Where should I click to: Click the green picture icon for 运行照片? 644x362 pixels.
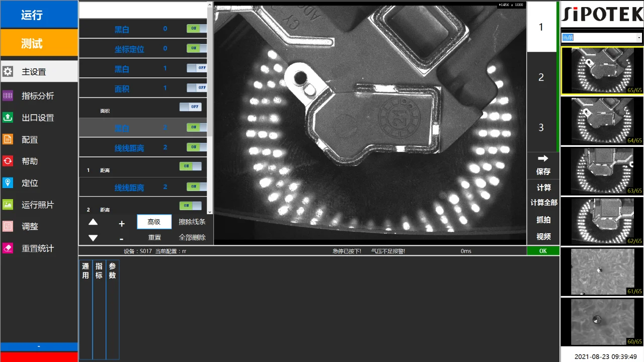[x=8, y=205]
